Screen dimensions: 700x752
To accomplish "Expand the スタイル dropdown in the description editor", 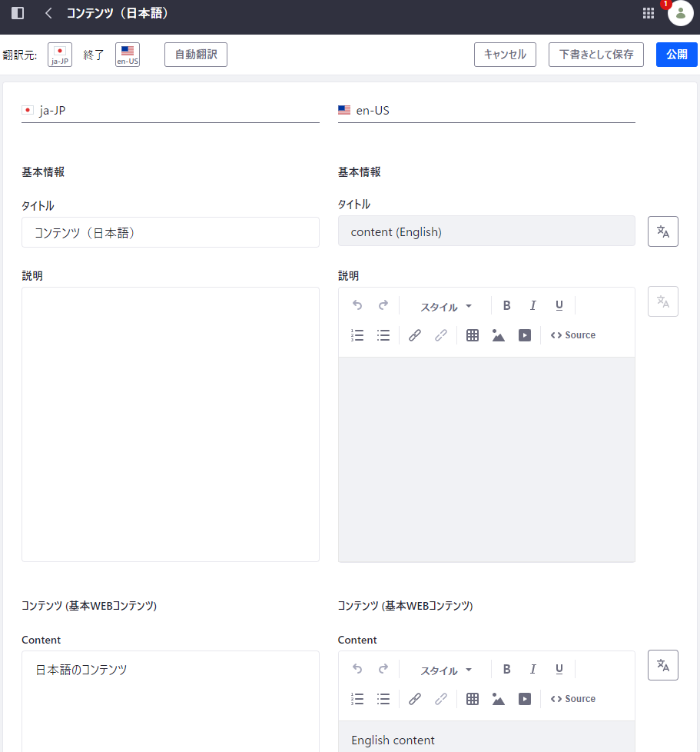I will [446, 307].
